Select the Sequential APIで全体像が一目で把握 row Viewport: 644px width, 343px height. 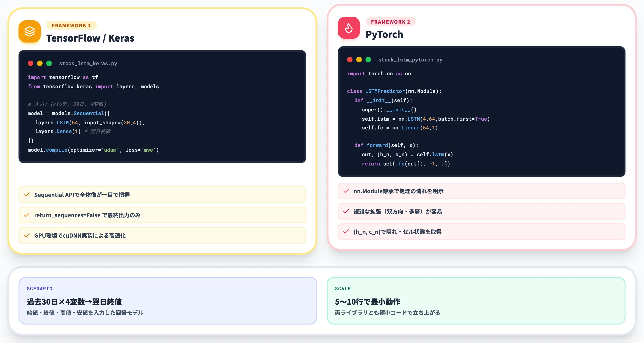point(162,195)
